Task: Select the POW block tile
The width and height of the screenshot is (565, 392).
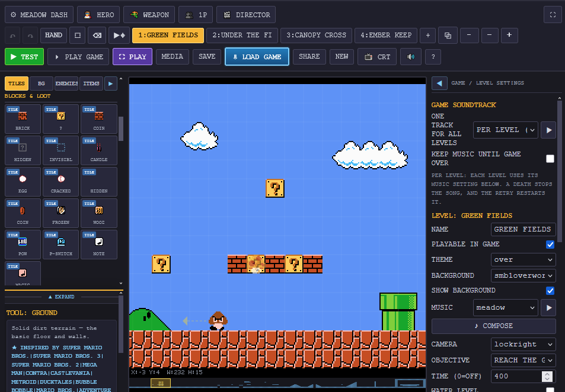Action: pos(23,244)
